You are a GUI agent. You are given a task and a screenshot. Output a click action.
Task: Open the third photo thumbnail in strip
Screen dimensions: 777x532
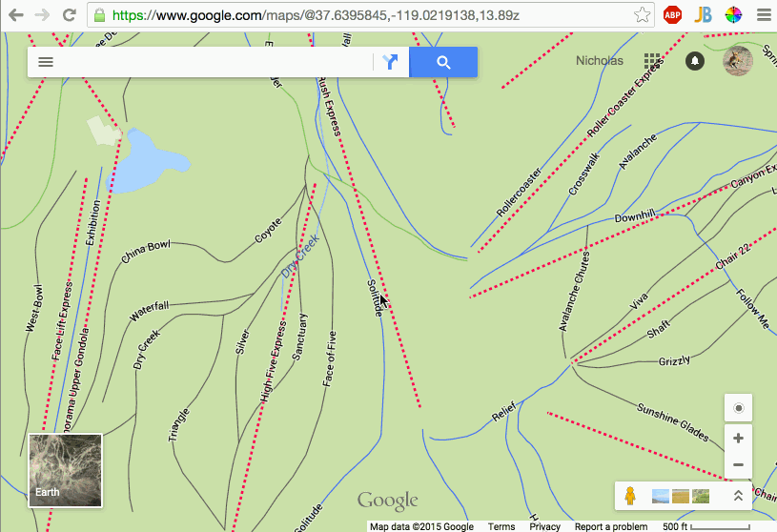coord(701,496)
